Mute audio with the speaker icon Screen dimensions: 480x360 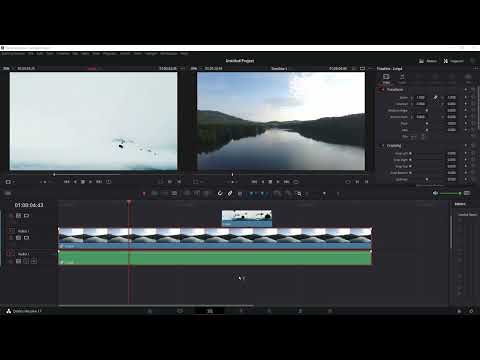coord(435,193)
